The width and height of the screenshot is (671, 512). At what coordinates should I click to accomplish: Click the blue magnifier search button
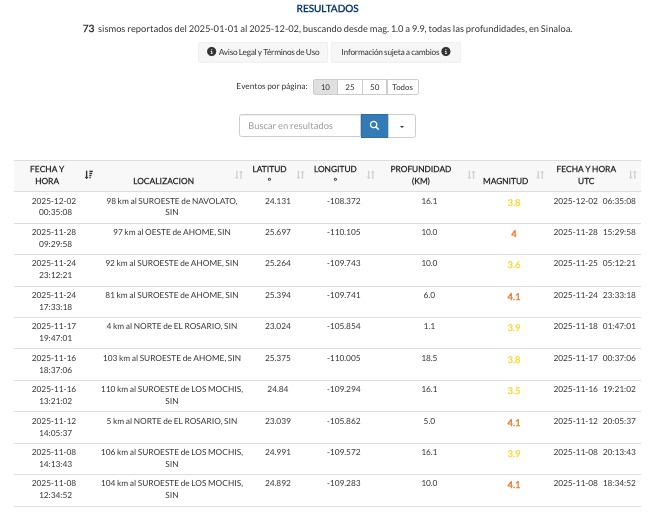click(x=374, y=126)
